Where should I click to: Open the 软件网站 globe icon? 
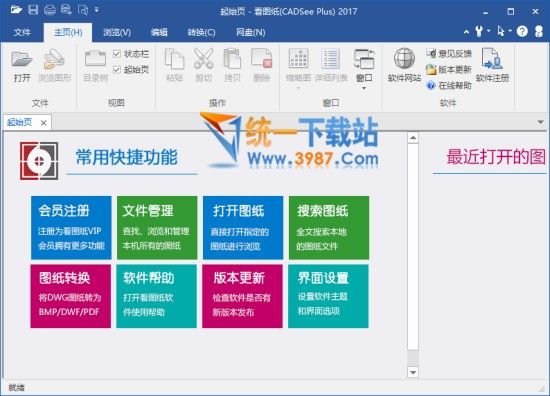pyautogui.click(x=404, y=58)
